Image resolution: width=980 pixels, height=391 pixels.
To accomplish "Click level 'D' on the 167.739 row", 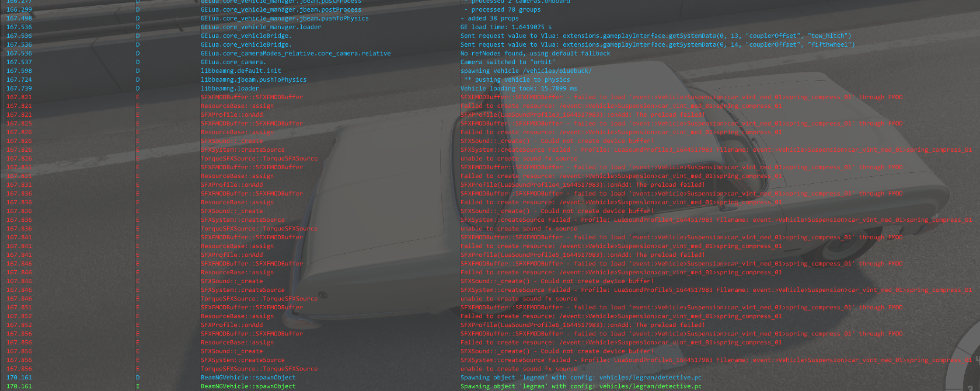I will [138, 88].
